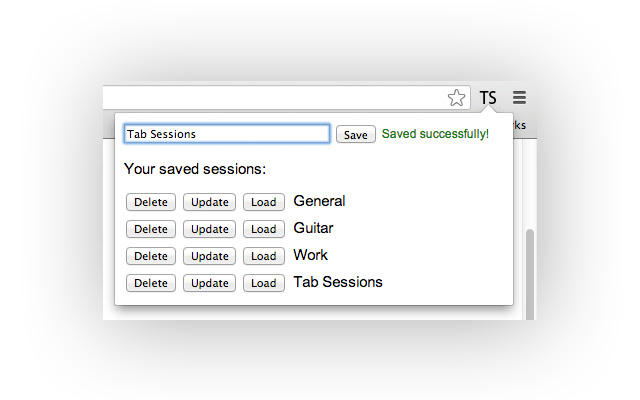Delete the General session

[x=151, y=202]
